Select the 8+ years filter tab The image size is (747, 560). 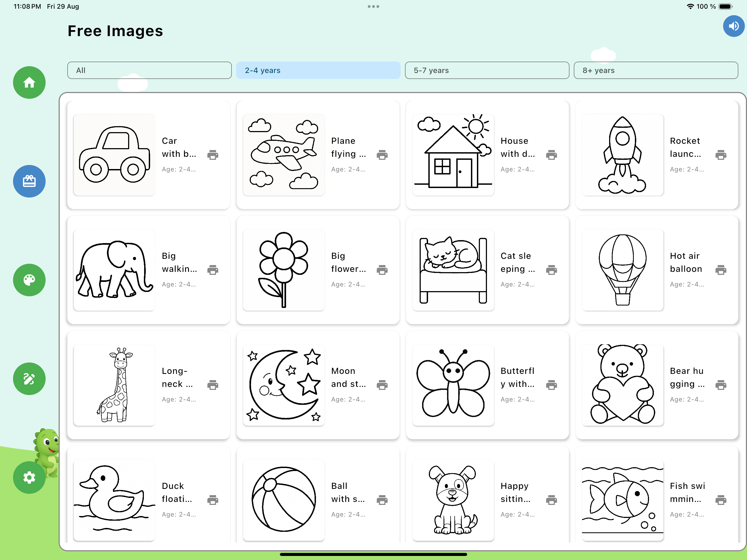coord(656,70)
